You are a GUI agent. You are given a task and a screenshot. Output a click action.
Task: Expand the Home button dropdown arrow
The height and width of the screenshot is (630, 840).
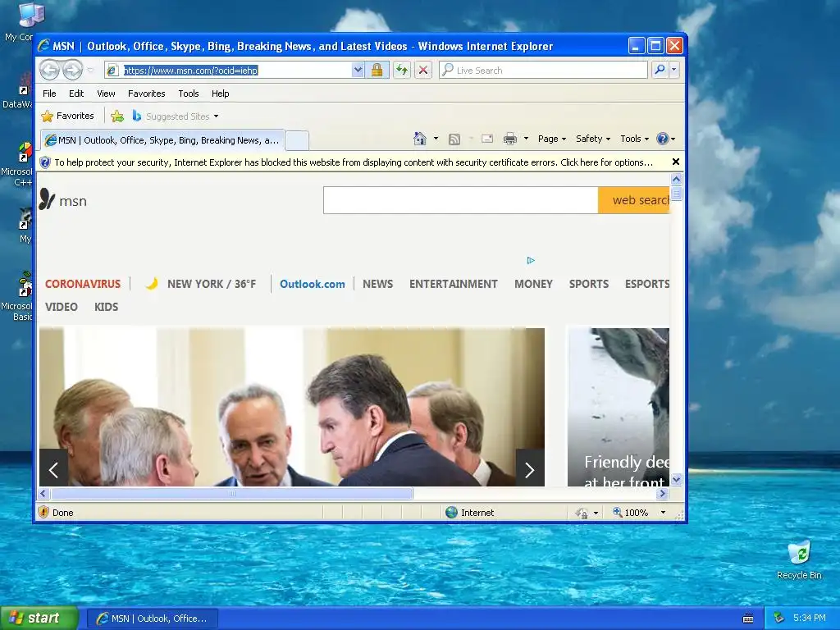click(x=436, y=139)
